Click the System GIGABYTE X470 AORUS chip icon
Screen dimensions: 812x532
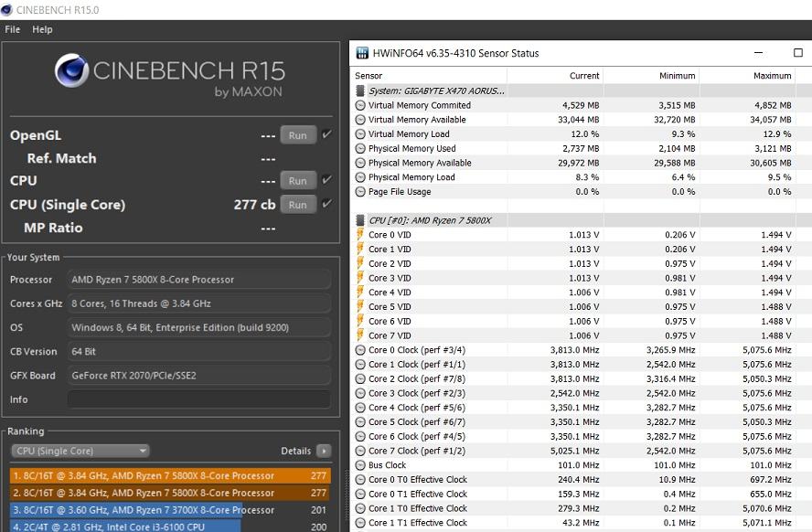[360, 90]
